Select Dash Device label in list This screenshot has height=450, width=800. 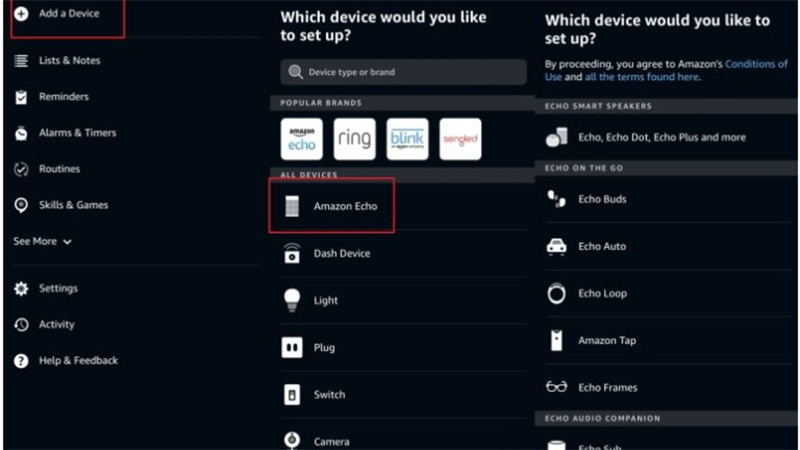pos(342,254)
